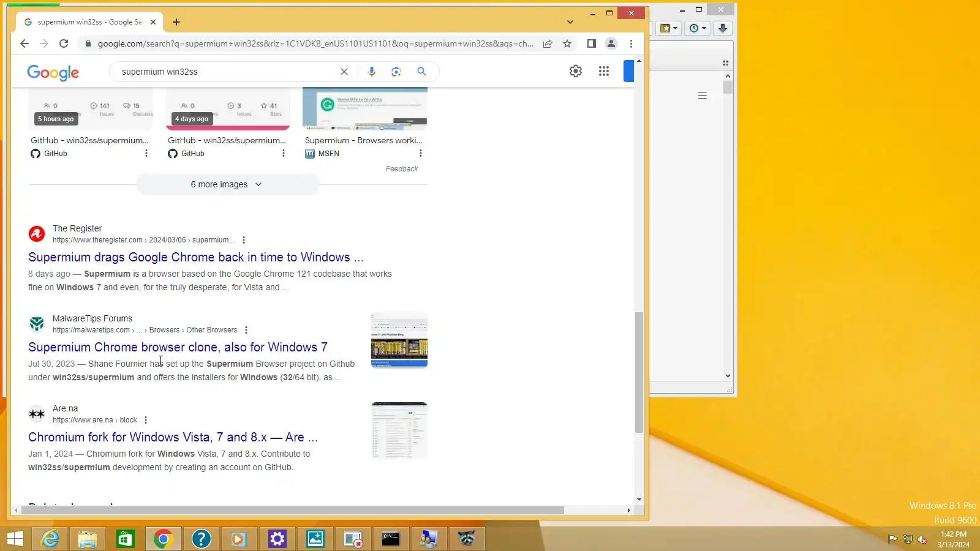Expand the 6 more images section
This screenshot has width=980, height=551.
point(227,184)
